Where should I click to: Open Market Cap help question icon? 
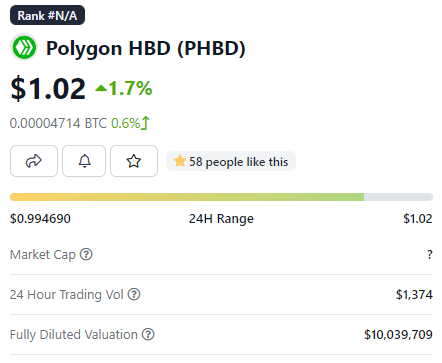pyautogui.click(x=86, y=255)
